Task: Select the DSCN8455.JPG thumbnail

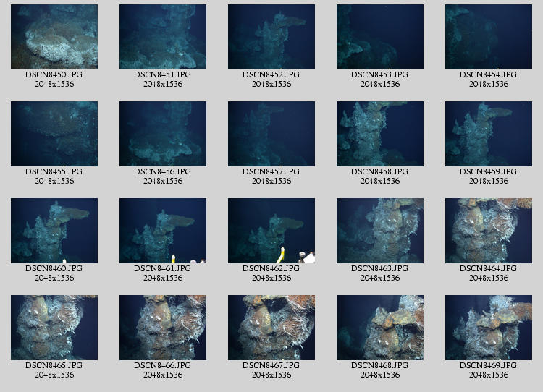Action: [x=54, y=134]
